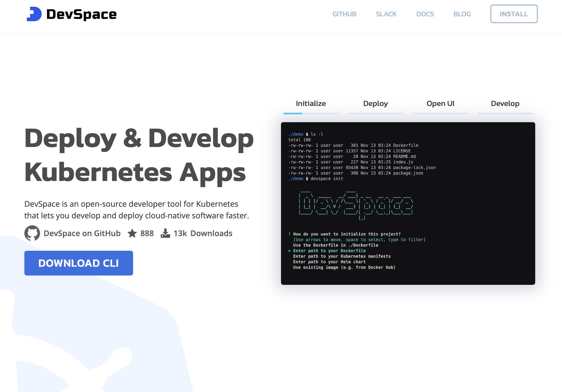Image resolution: width=562 pixels, height=392 pixels.
Task: Go to the DOCS page
Action: pyautogui.click(x=425, y=14)
